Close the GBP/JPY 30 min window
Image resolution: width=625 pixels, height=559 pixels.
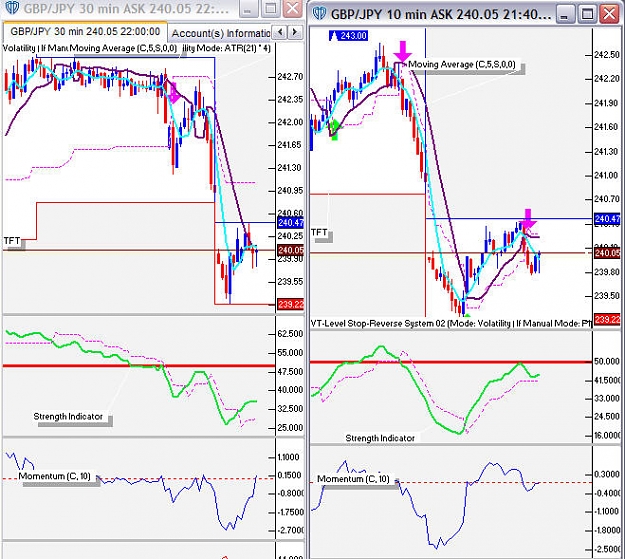pyautogui.click(x=293, y=8)
